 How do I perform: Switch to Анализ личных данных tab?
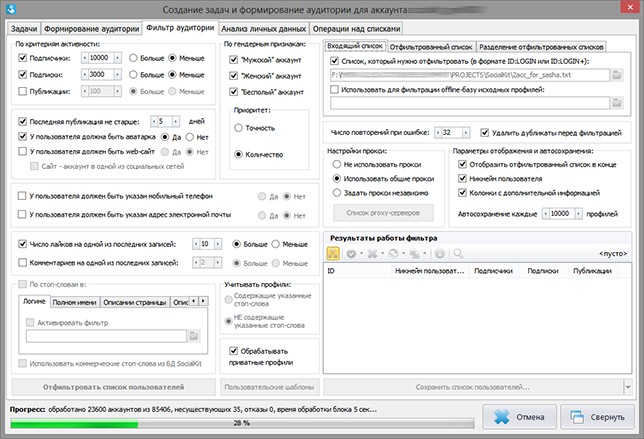(x=264, y=29)
